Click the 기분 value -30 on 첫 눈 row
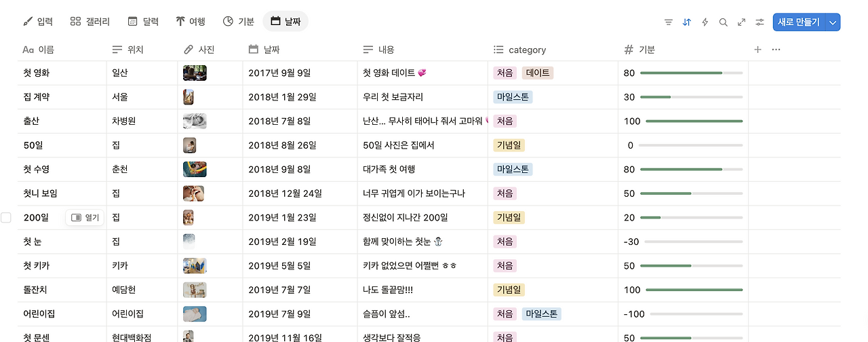This screenshot has height=342, width=868. tap(631, 242)
